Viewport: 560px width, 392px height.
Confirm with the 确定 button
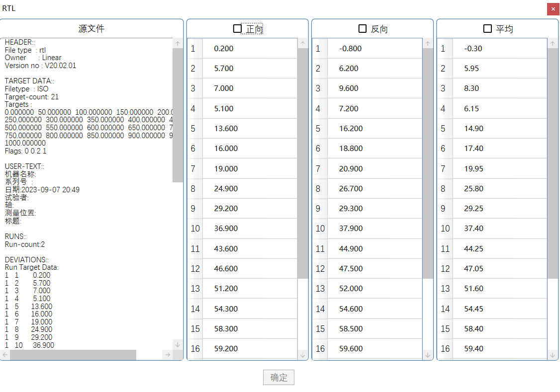pos(279,378)
